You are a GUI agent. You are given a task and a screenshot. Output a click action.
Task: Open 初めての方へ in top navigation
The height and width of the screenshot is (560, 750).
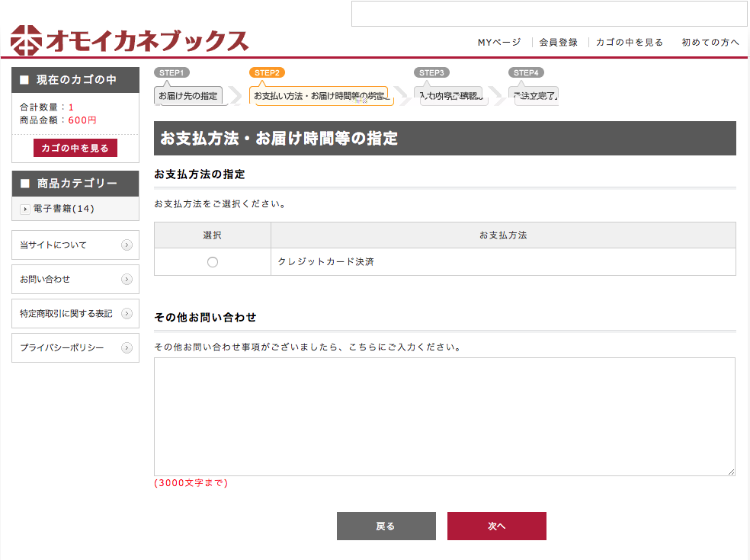tap(710, 43)
